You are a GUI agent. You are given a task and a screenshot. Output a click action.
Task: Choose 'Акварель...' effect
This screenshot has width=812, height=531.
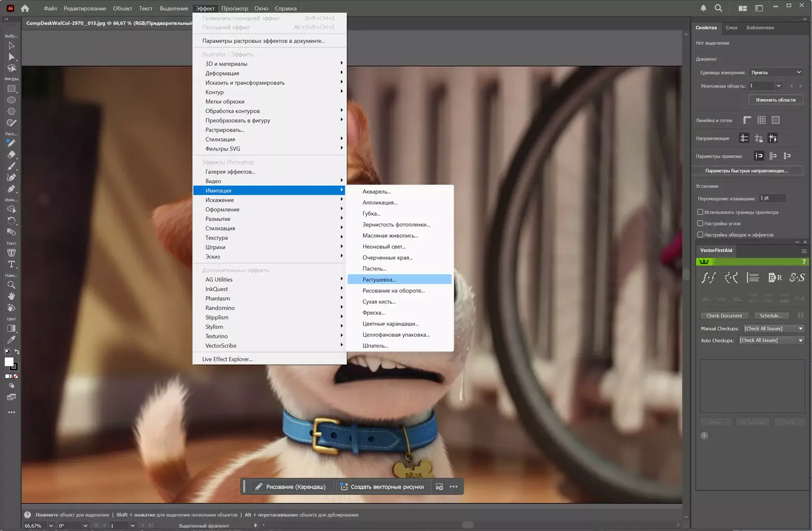(x=399, y=192)
